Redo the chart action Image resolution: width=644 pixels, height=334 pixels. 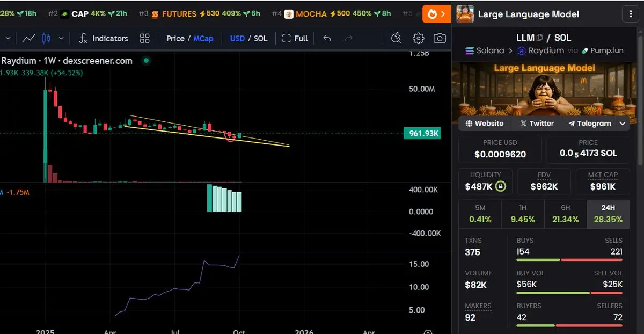coord(349,38)
